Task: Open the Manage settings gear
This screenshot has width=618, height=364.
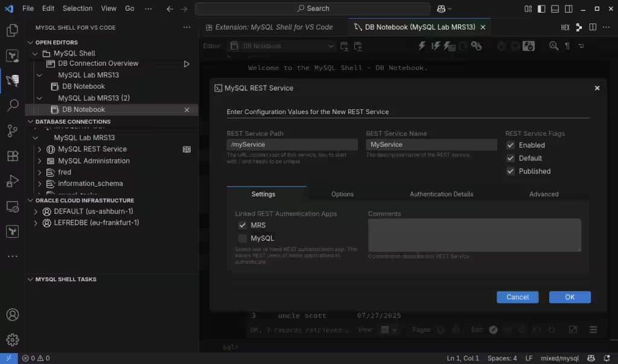Action: tap(12, 340)
